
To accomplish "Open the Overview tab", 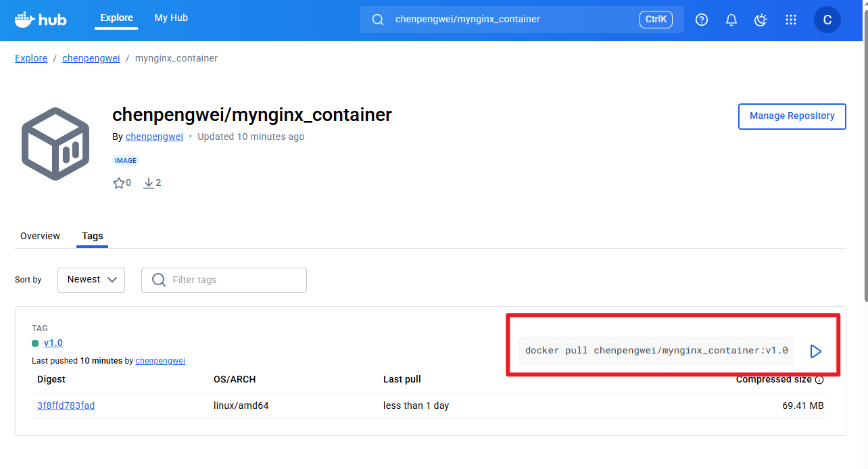I will point(40,236).
